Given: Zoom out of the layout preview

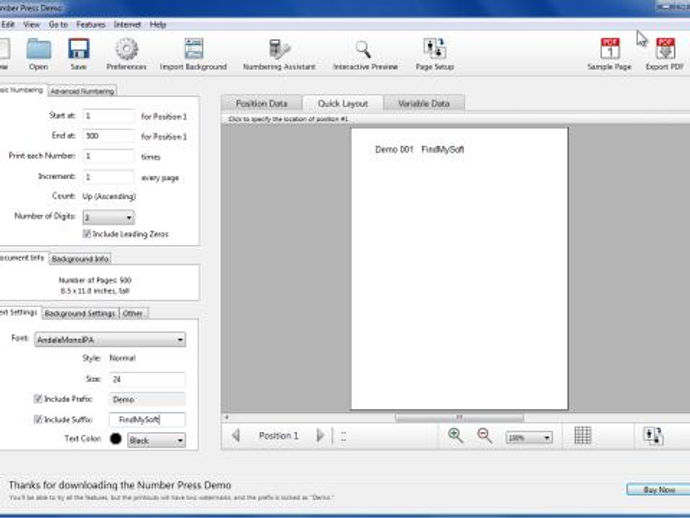Looking at the screenshot, I should point(484,436).
